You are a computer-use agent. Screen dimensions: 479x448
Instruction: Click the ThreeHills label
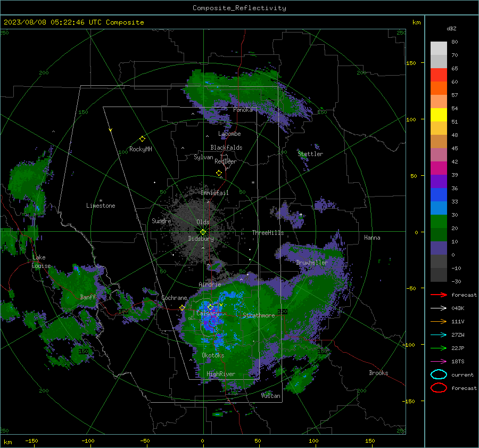[268, 233]
